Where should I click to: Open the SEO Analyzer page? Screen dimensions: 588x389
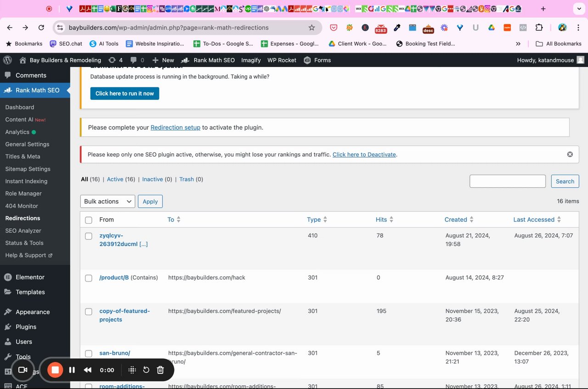(23, 231)
